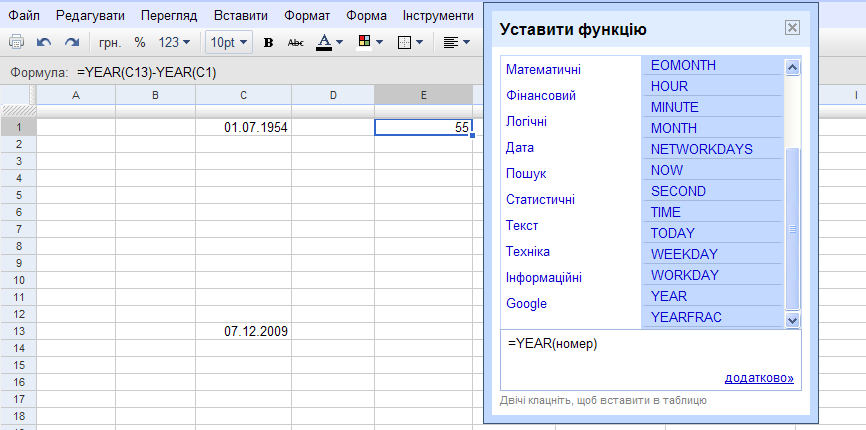Select NOW in function list
Screen dimensions: 866x430
click(712, 170)
